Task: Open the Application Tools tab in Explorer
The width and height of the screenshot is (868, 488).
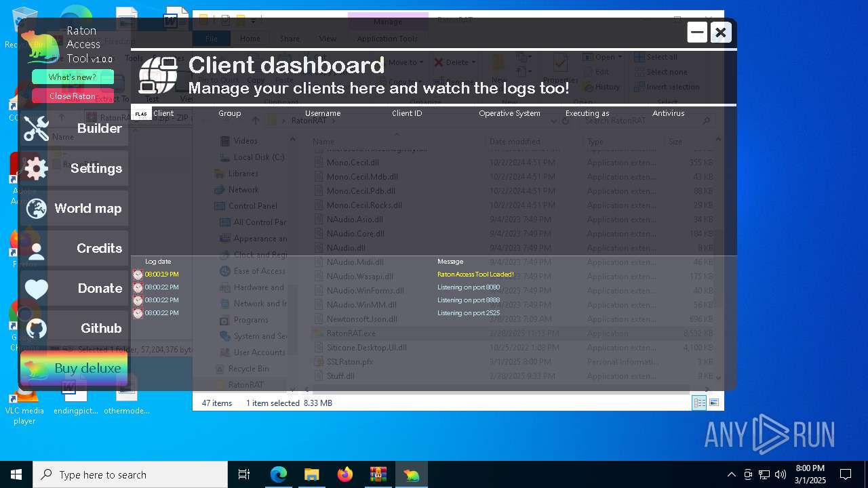Action: tap(387, 39)
